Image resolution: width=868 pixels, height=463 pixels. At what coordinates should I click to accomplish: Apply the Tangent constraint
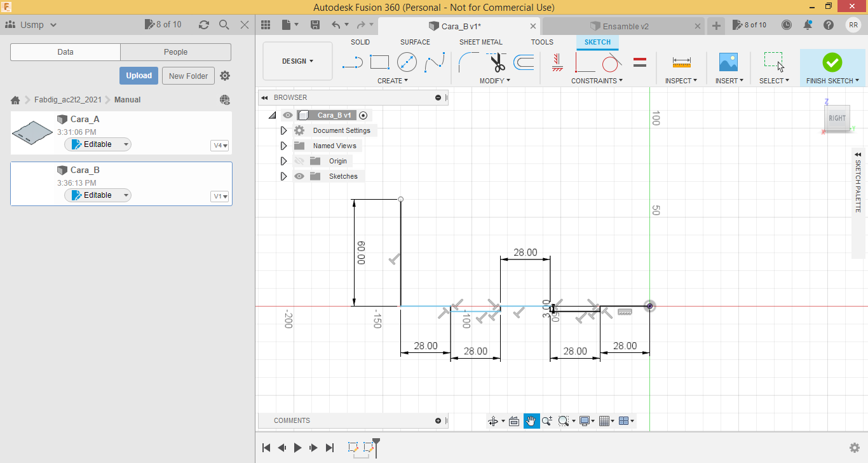pos(611,62)
